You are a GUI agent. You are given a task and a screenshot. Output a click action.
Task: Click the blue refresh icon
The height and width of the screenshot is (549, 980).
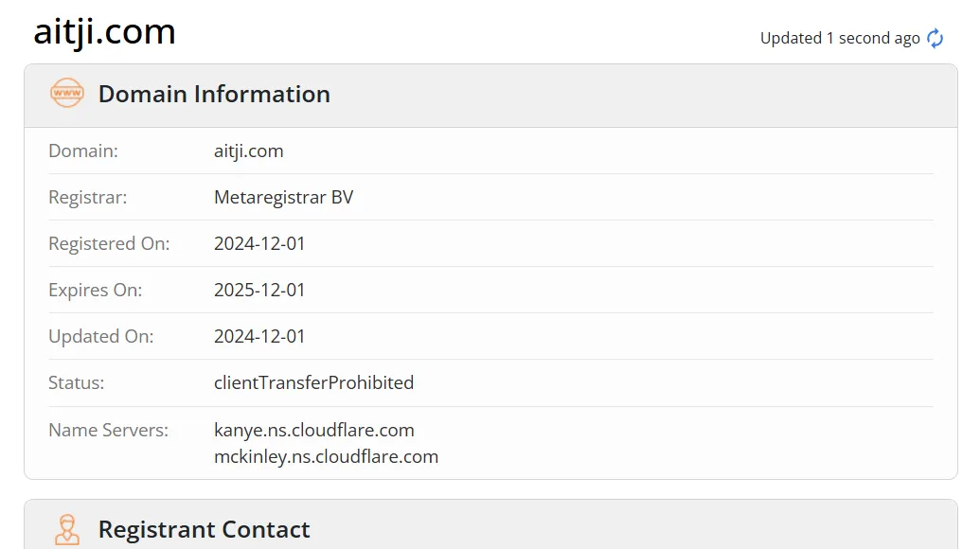click(935, 38)
